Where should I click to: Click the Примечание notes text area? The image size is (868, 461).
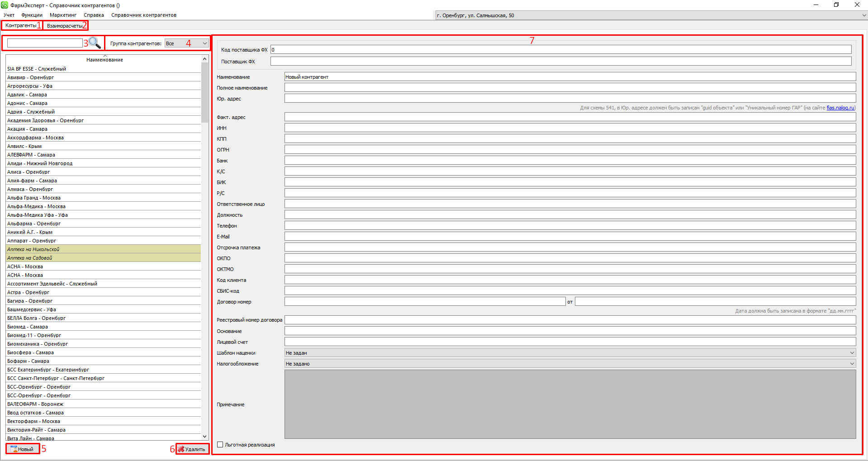(569, 404)
